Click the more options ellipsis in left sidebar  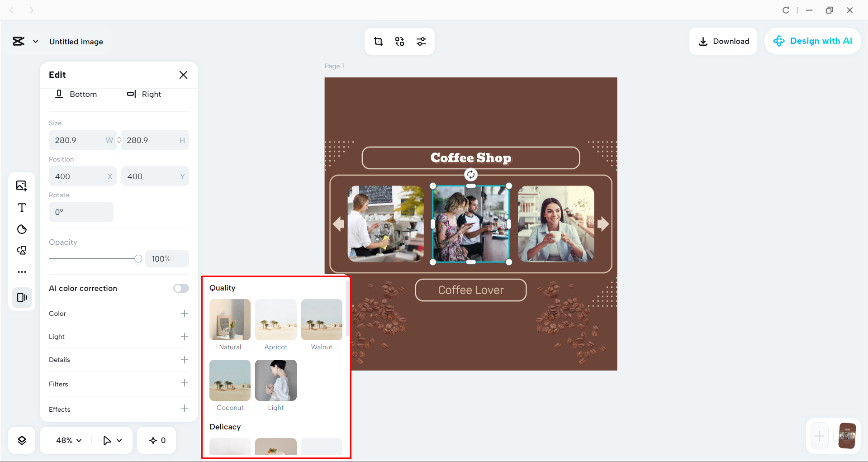[21, 272]
